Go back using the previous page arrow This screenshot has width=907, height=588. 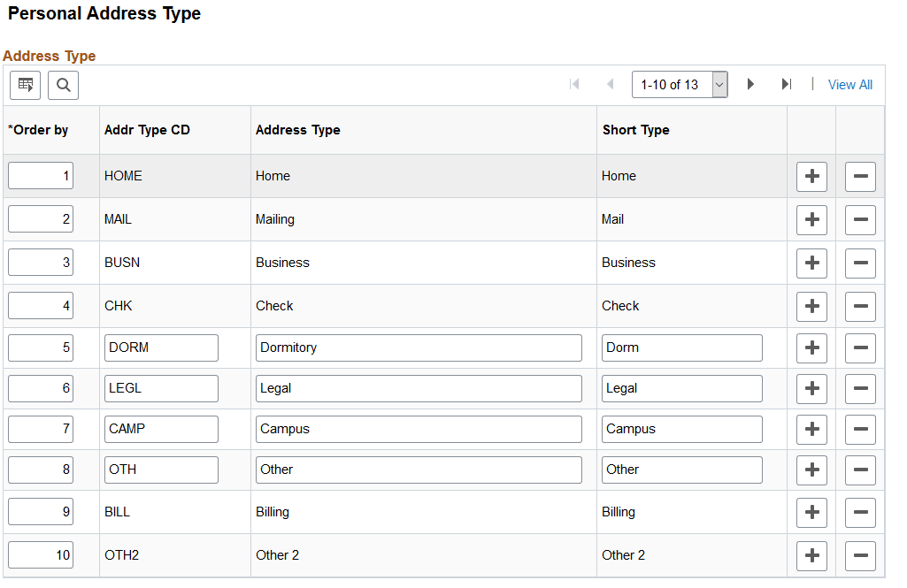pos(610,84)
